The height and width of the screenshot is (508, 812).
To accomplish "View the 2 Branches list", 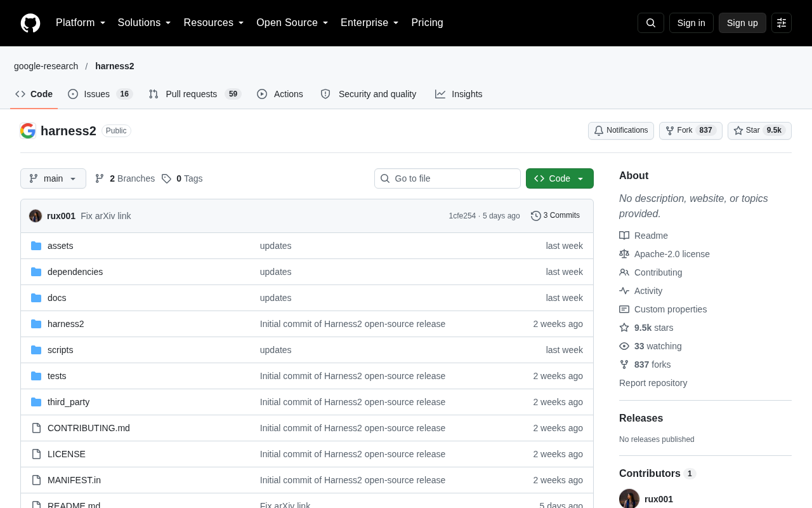I will coord(125,178).
